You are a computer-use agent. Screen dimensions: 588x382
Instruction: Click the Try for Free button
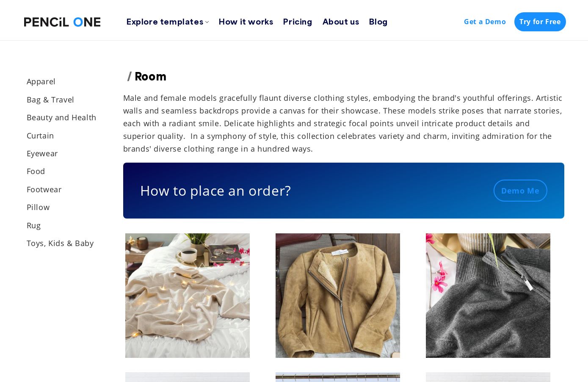[540, 22]
